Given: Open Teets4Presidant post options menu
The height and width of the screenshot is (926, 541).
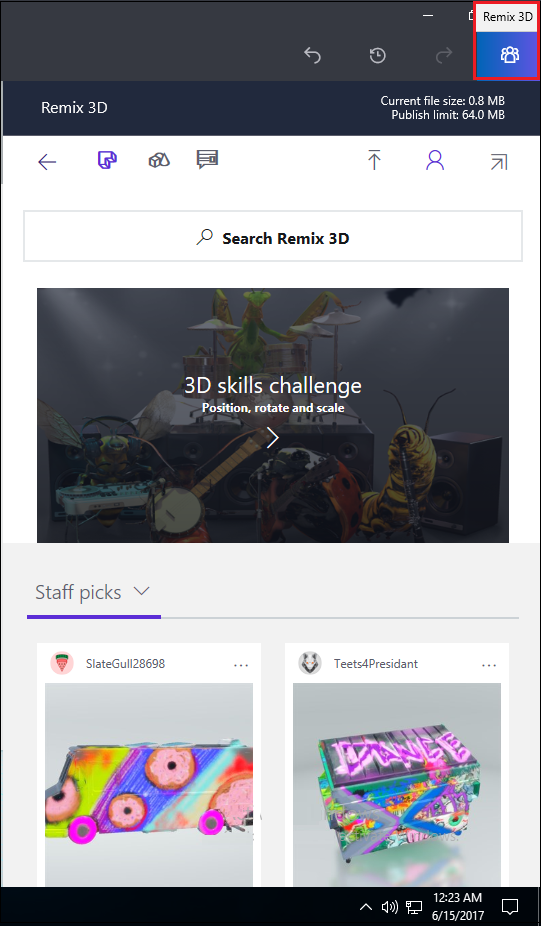Looking at the screenshot, I should pyautogui.click(x=489, y=665).
